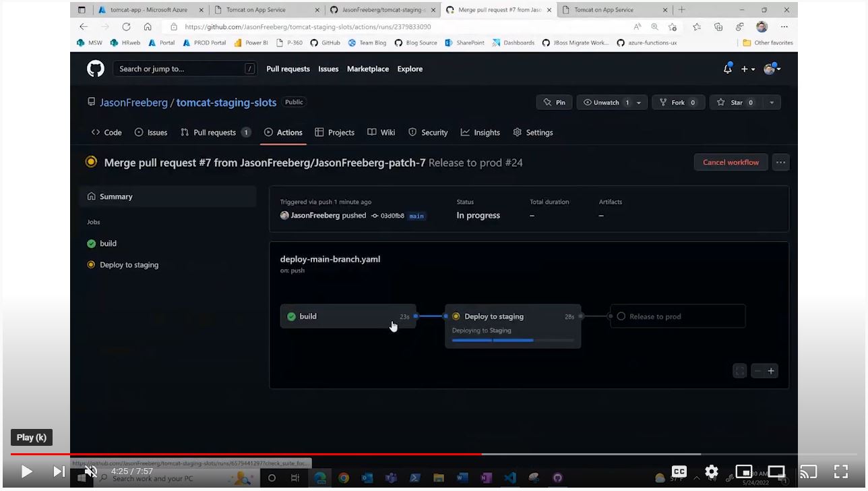This screenshot has height=491, width=868.
Task: Switch to the Projects tab
Action: tap(334, 132)
